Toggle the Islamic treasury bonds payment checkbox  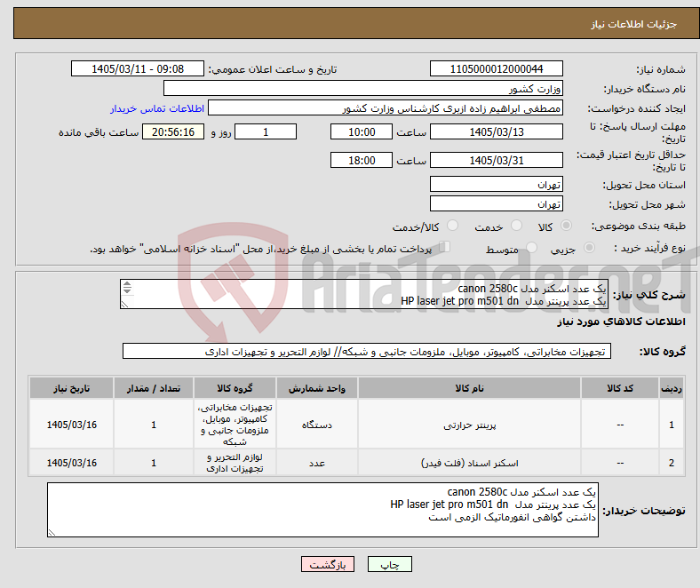tap(445, 246)
